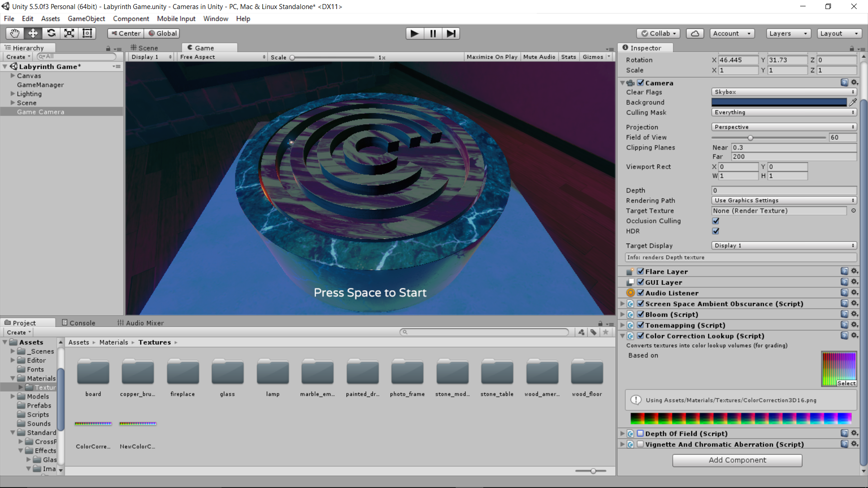The width and height of the screenshot is (868, 488).
Task: Lock the Inspector panel
Action: [x=852, y=48]
